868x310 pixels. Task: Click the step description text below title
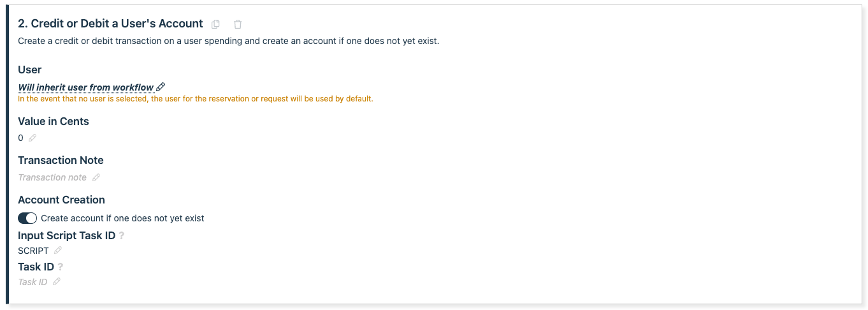click(228, 41)
